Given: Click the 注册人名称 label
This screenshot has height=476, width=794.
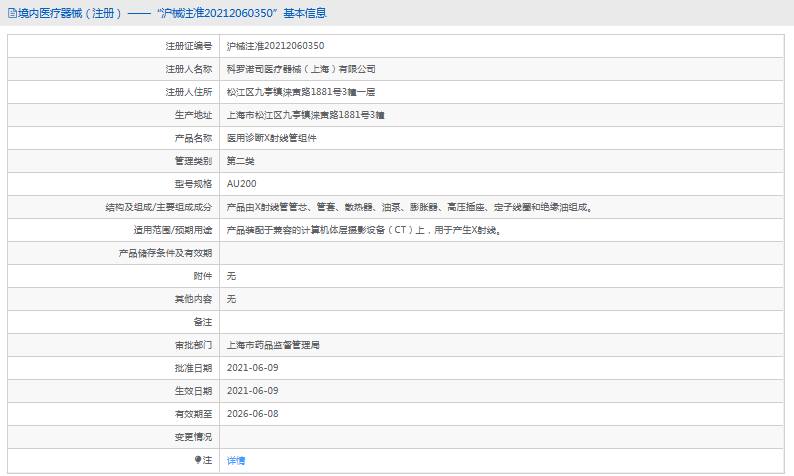Looking at the screenshot, I should (x=189, y=69).
